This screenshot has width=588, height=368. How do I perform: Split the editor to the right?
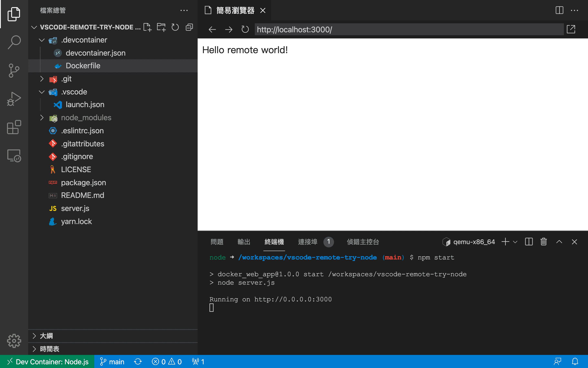559,10
